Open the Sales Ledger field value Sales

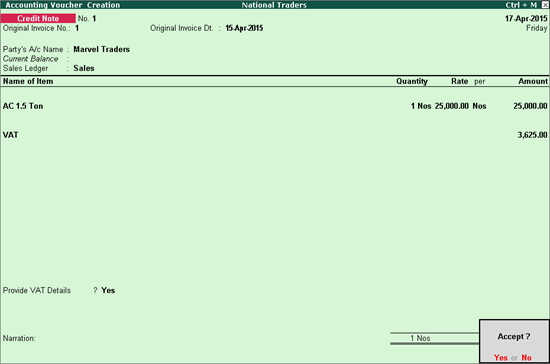[84, 68]
